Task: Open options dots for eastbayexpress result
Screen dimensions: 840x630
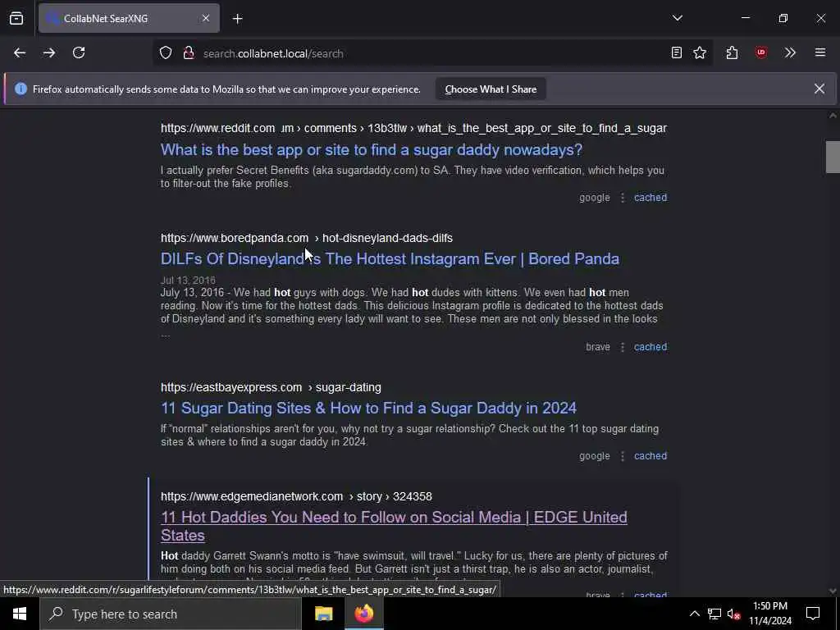Action: 622,456
